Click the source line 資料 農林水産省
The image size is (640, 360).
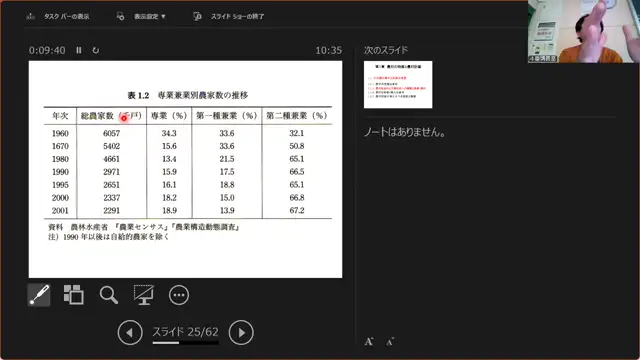(144, 227)
